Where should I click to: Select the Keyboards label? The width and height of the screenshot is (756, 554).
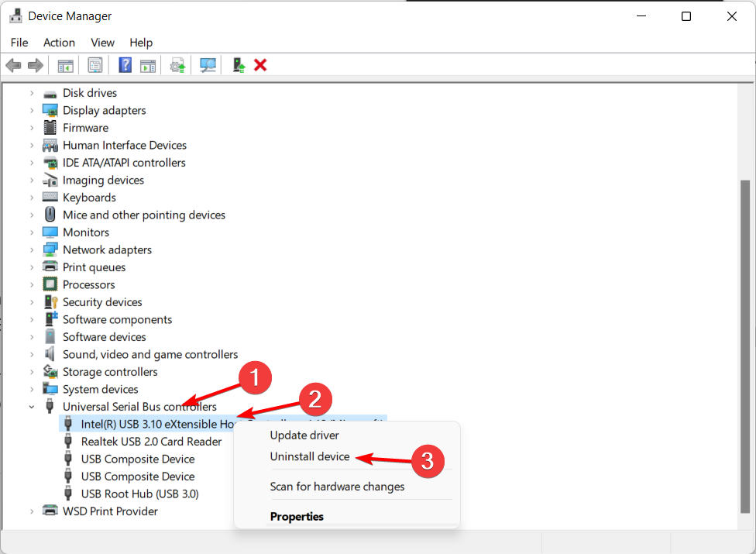(89, 198)
